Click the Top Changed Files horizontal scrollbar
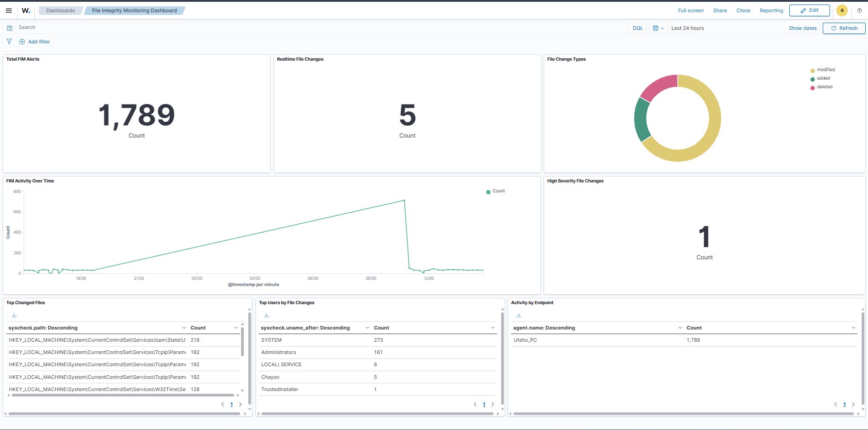 pos(123,395)
